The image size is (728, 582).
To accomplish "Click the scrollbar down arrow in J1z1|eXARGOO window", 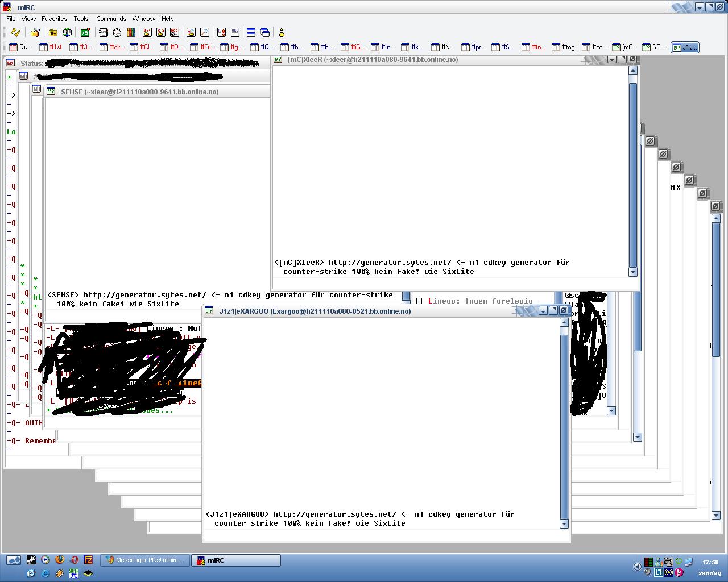I will coord(564,524).
